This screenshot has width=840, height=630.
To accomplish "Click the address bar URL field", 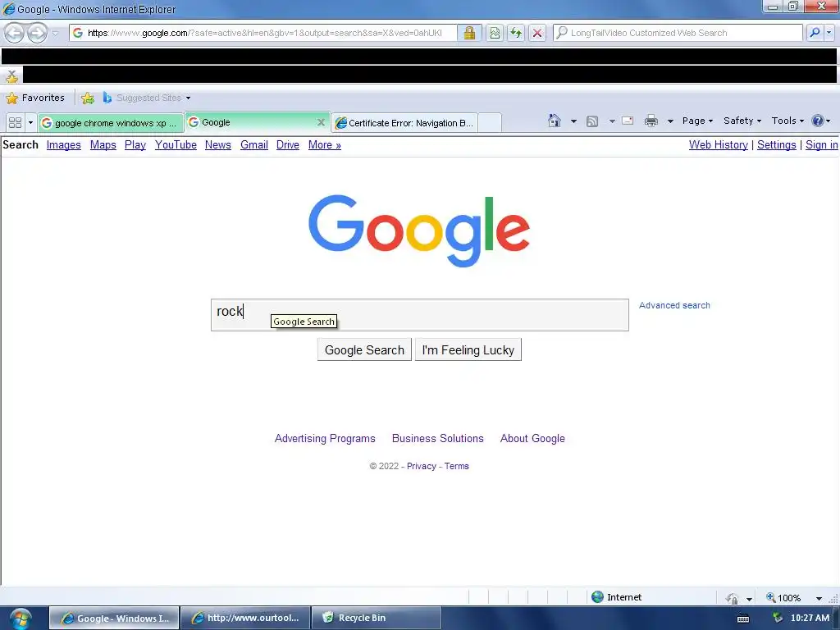I will [265, 33].
